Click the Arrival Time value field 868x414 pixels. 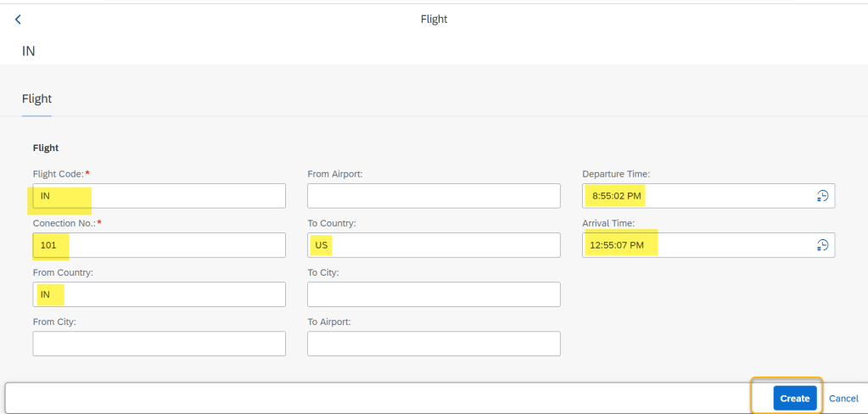pyautogui.click(x=696, y=245)
